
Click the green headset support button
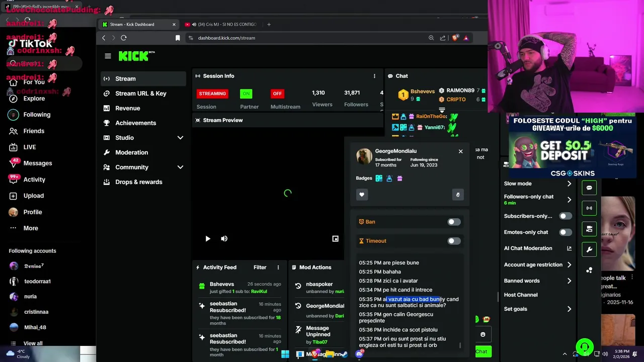pos(585,347)
